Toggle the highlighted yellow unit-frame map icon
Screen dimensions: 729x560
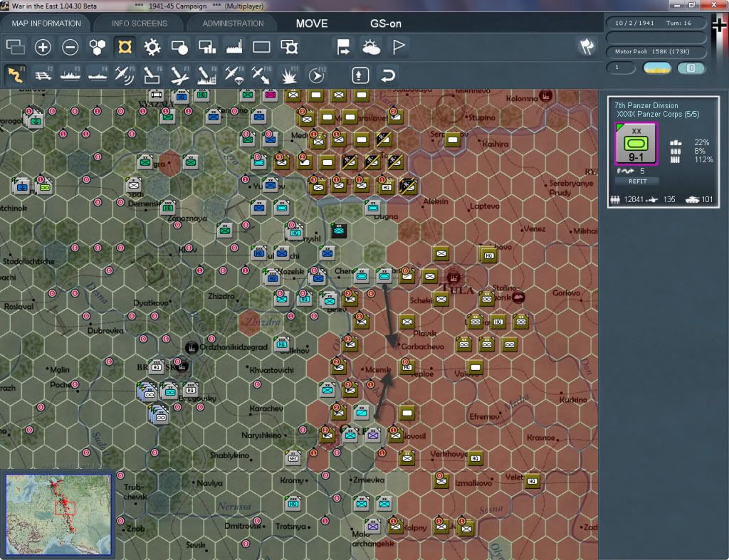[x=125, y=47]
